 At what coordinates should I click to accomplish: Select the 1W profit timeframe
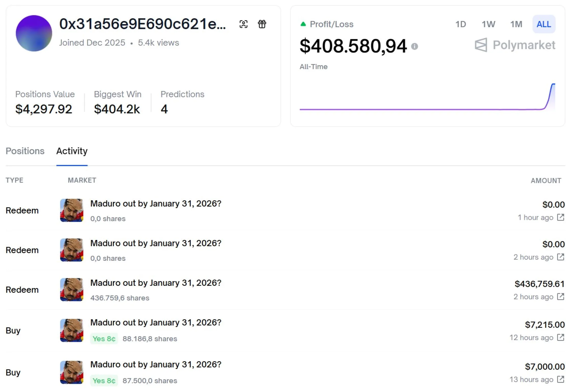(x=488, y=24)
